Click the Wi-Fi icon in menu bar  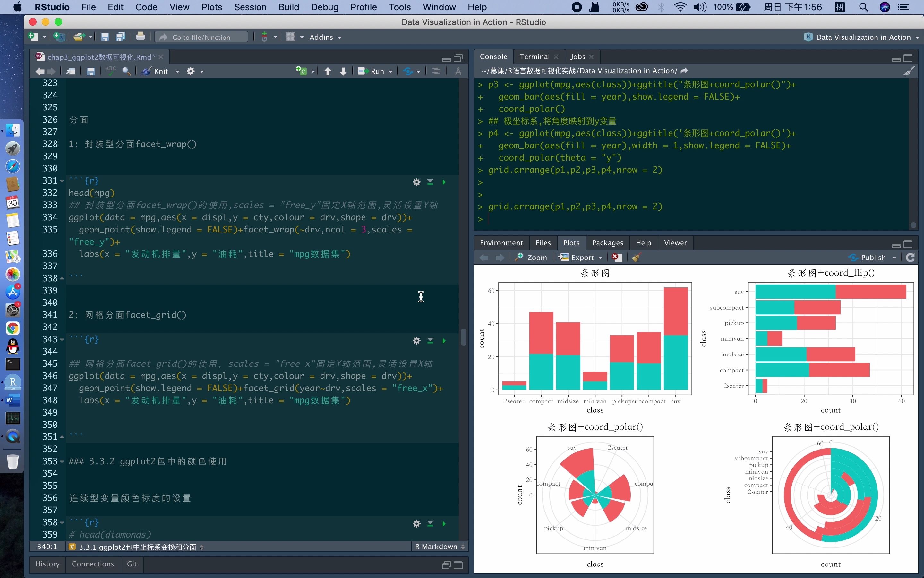click(680, 7)
